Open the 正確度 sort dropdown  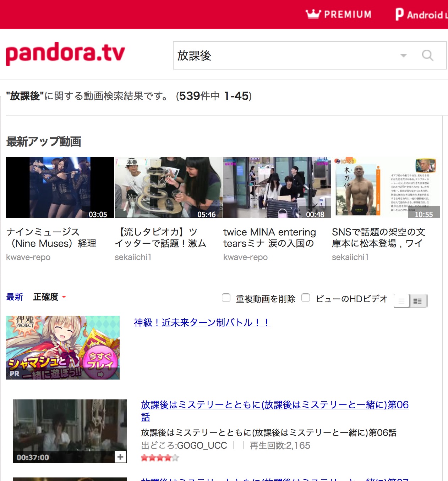point(49,297)
